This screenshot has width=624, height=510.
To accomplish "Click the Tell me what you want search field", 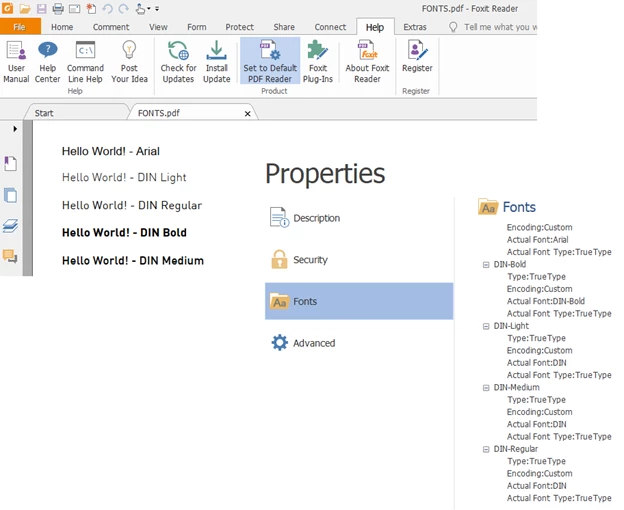I will (493, 27).
